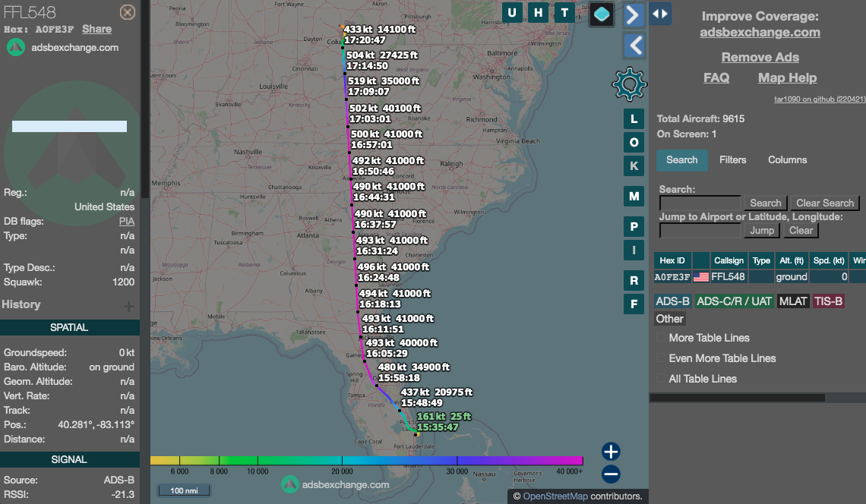Expand the History section plus icon
The height and width of the screenshot is (504, 866).
click(x=129, y=306)
